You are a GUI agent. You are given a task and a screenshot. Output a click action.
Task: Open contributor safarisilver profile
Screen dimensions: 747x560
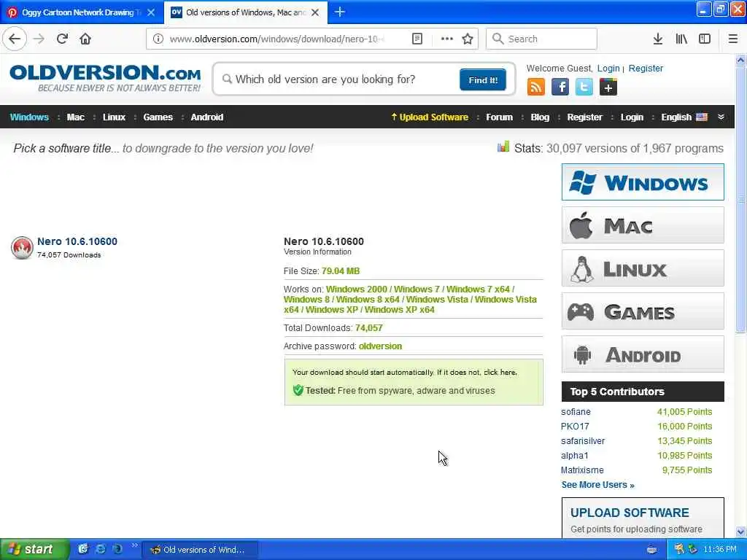(x=583, y=441)
